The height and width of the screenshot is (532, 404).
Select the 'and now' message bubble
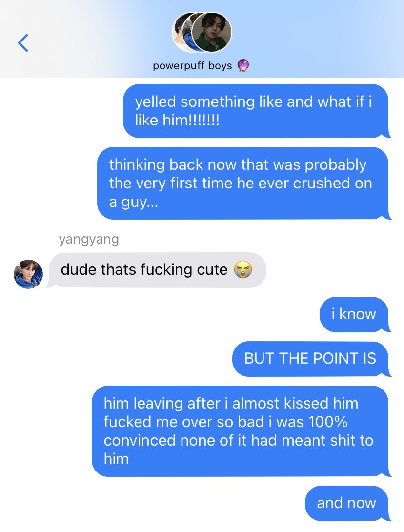pyautogui.click(x=348, y=504)
